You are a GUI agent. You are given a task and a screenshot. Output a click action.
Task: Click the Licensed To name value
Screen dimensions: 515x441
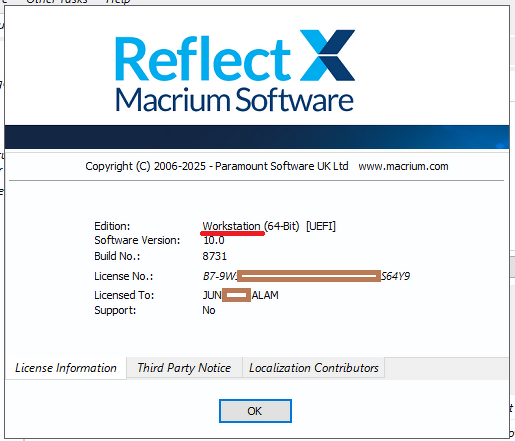coord(240,295)
